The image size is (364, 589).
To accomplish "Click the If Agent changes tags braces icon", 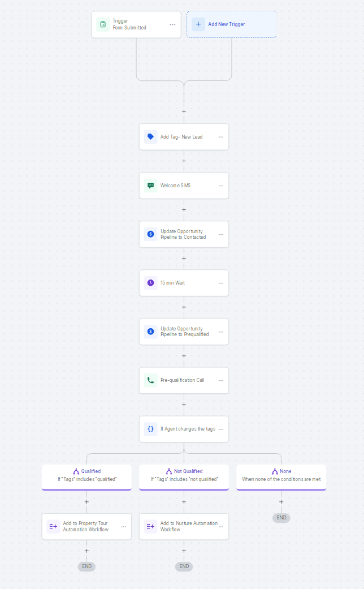I will click(x=150, y=429).
